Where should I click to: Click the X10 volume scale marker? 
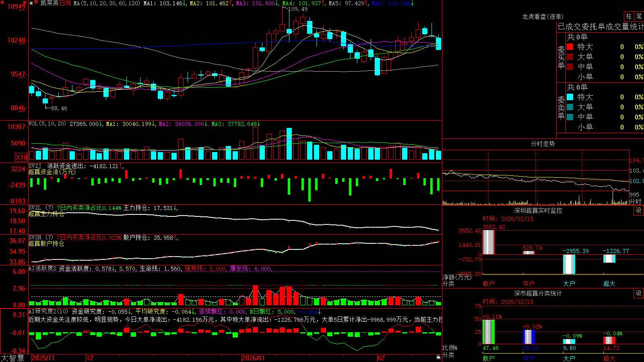21,157
